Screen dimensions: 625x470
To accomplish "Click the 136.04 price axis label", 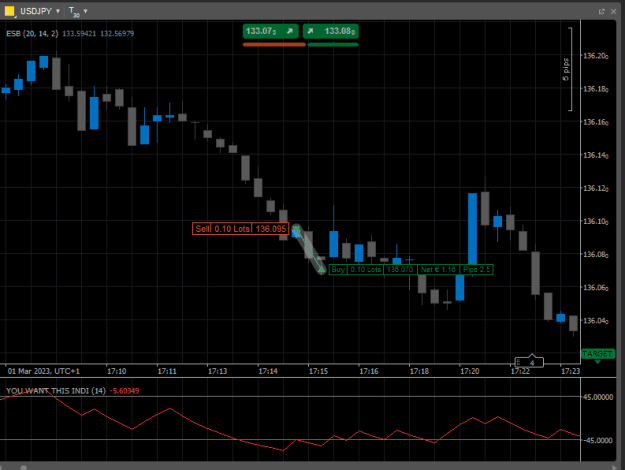I will pos(596,321).
